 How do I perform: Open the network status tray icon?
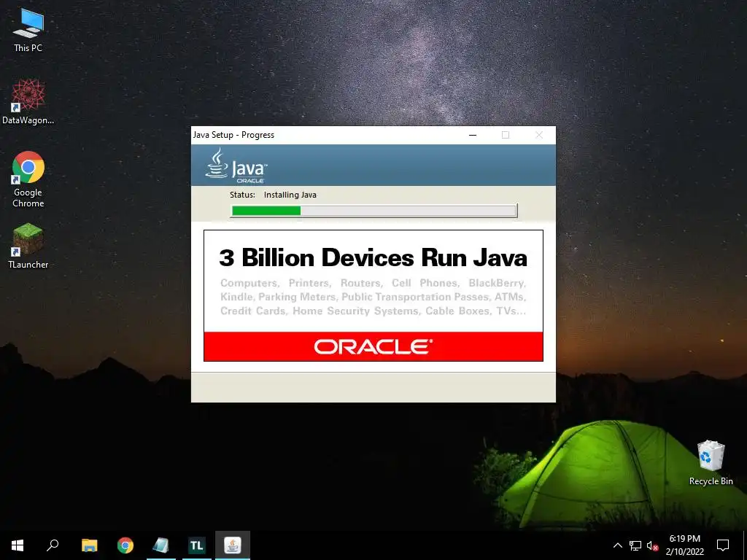point(635,545)
